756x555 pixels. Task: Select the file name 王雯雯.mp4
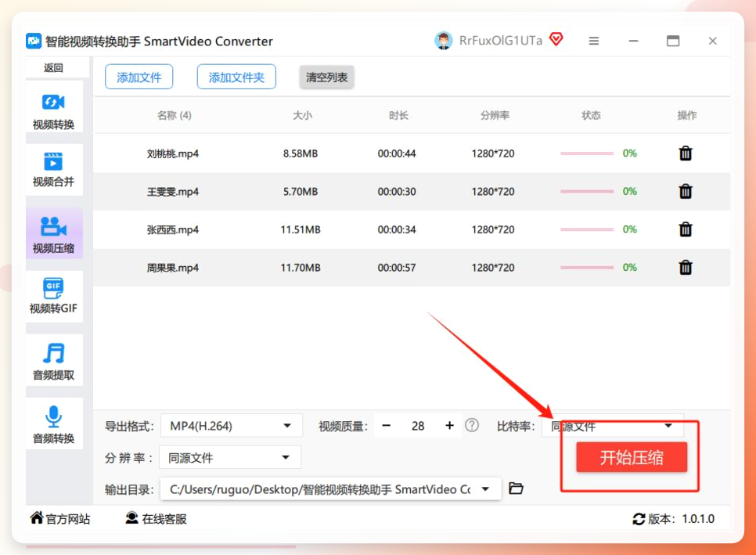coord(173,192)
